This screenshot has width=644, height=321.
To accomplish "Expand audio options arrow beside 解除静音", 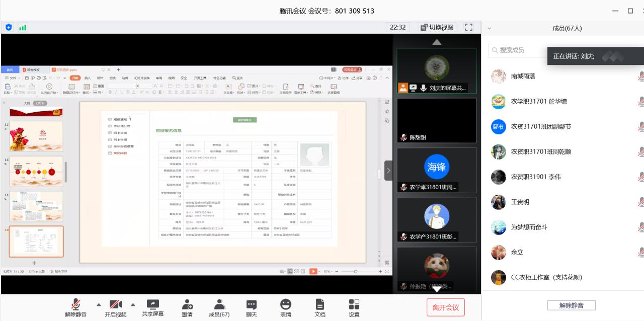I will click(x=99, y=304).
